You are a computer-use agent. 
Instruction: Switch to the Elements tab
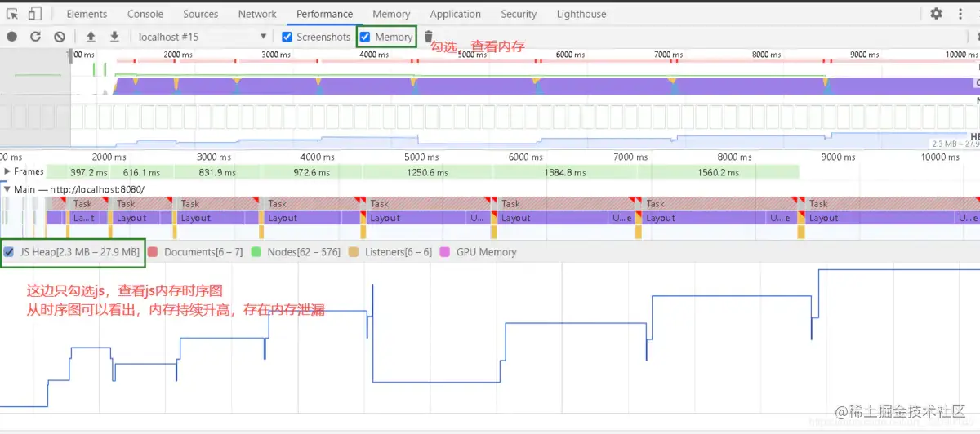87,14
